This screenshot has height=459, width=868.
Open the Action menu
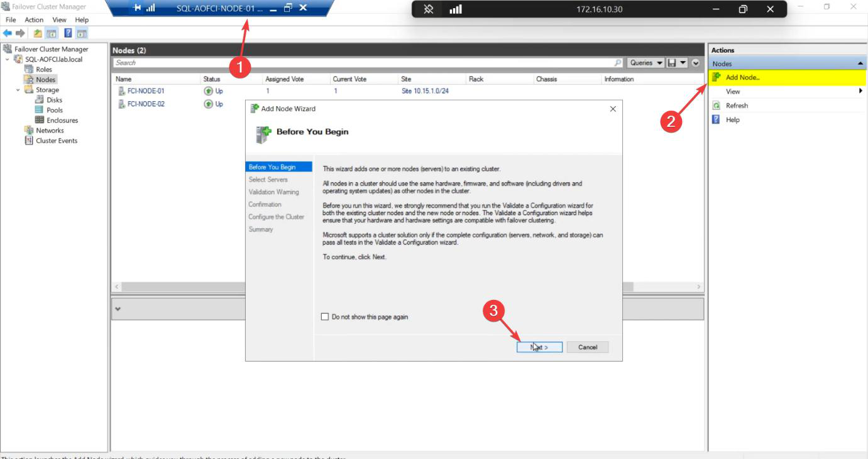coord(34,20)
